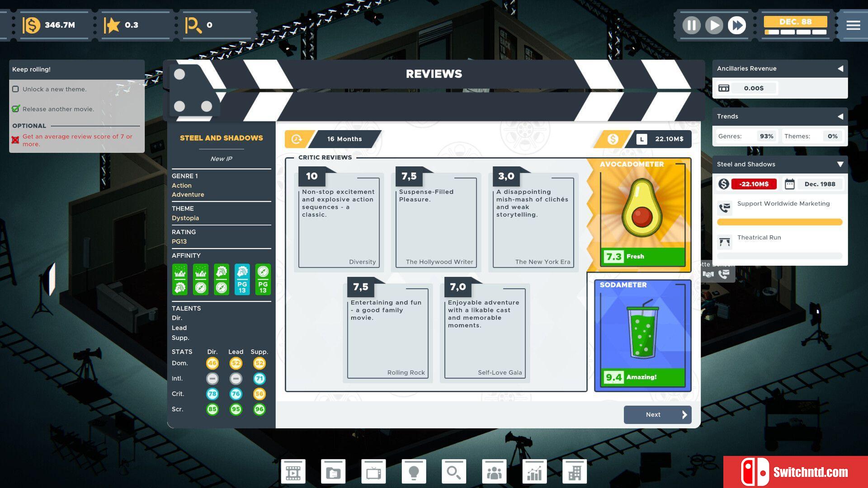Image resolution: width=868 pixels, height=488 pixels.
Task: Click the blue PG13 affinity card
Action: [242, 279]
